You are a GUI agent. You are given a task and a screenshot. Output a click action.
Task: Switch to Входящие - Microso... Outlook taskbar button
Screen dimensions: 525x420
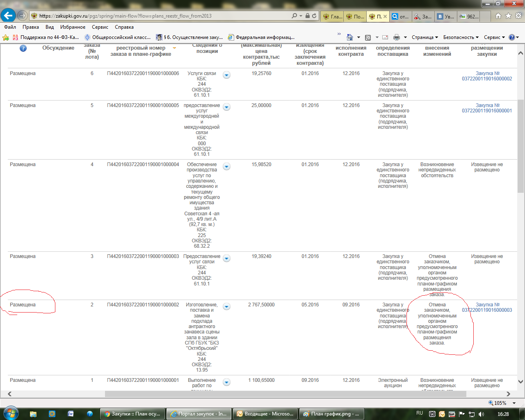click(x=266, y=414)
